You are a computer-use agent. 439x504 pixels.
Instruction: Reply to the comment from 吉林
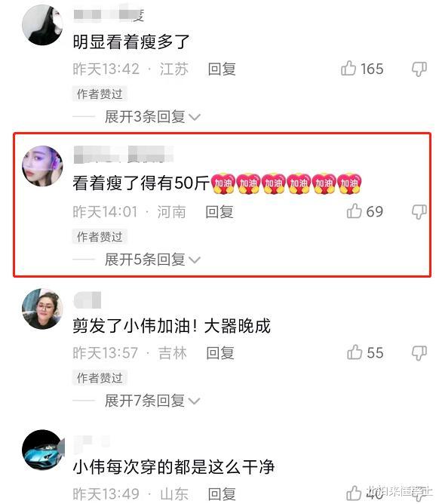point(220,353)
